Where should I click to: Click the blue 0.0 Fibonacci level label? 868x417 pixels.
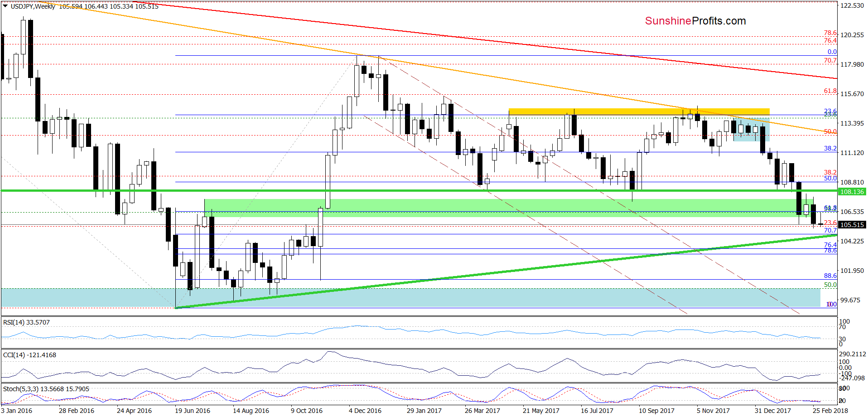tap(832, 52)
